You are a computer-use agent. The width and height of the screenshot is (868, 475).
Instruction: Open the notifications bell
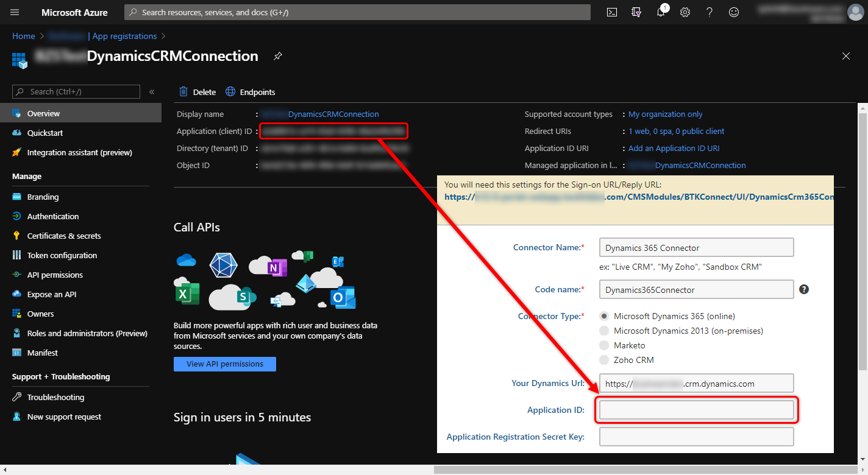pos(661,12)
